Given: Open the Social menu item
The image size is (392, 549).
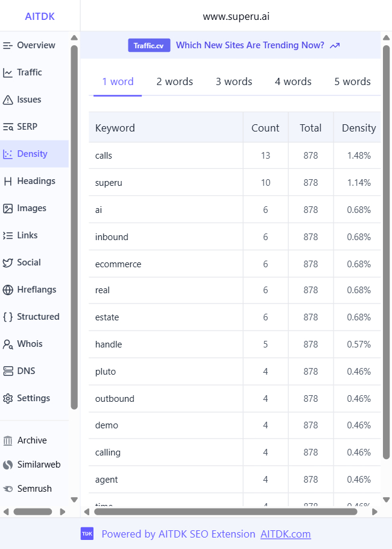Looking at the screenshot, I should [28, 262].
